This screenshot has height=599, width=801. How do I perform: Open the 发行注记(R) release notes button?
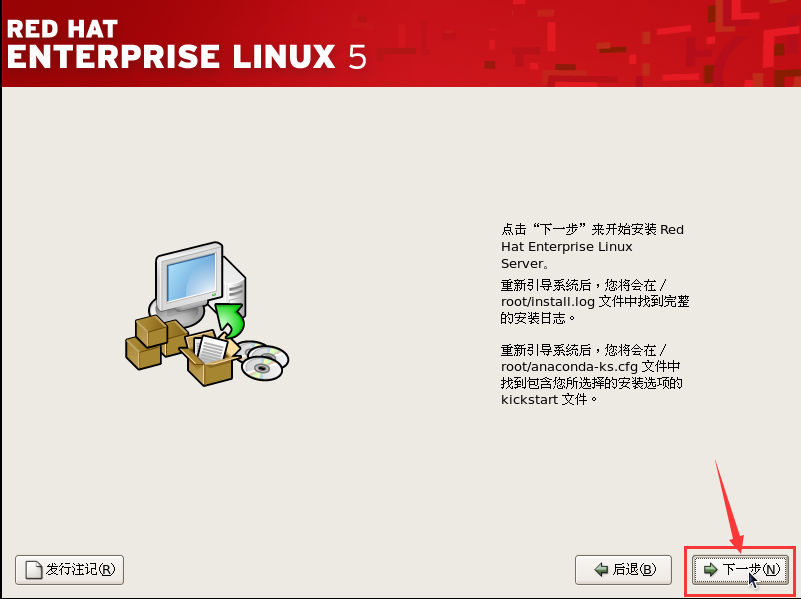69,569
